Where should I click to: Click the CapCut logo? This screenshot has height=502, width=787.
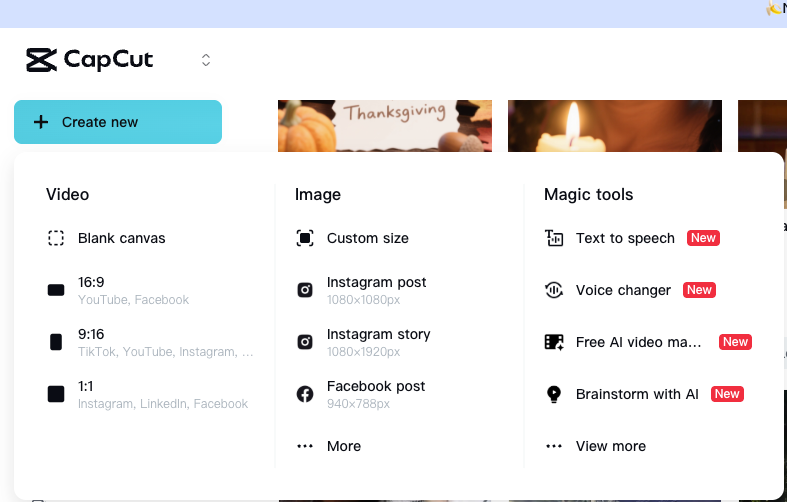pos(90,60)
